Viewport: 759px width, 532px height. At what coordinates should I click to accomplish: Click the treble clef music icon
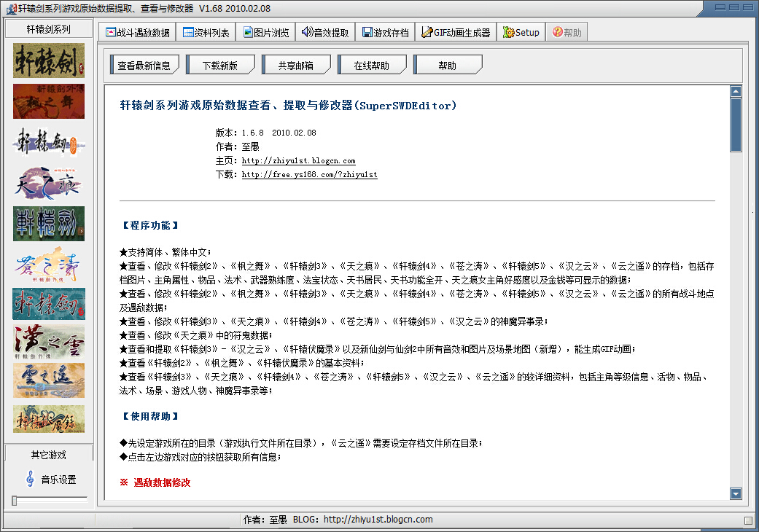(x=30, y=479)
